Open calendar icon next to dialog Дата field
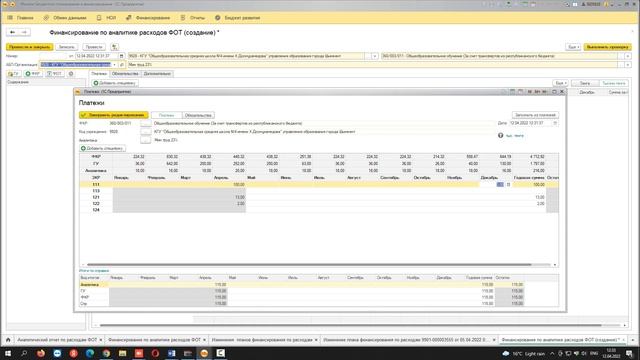Image resolution: width=640 pixels, height=360 pixels. (555, 123)
